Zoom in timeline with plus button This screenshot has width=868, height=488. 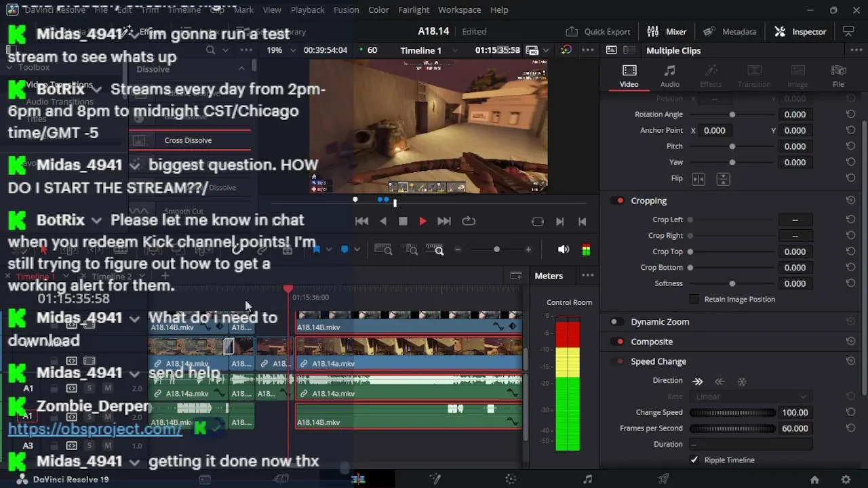point(528,249)
